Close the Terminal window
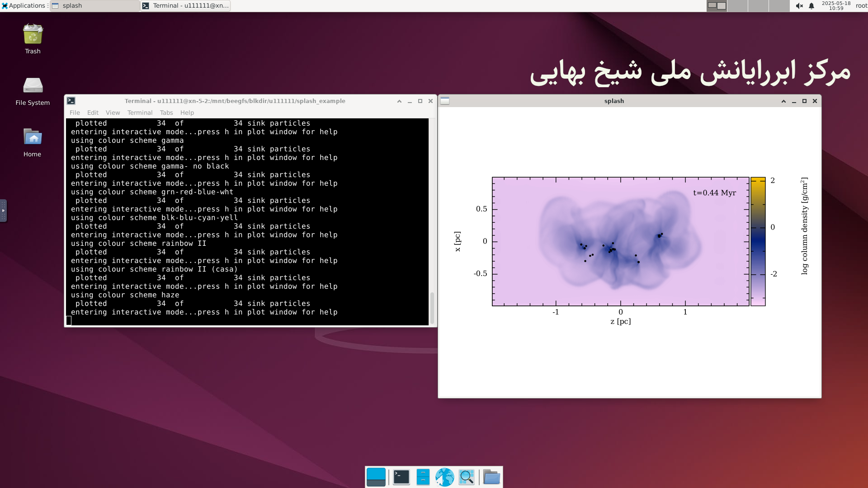Screen dimensions: 868x488 click(430, 101)
